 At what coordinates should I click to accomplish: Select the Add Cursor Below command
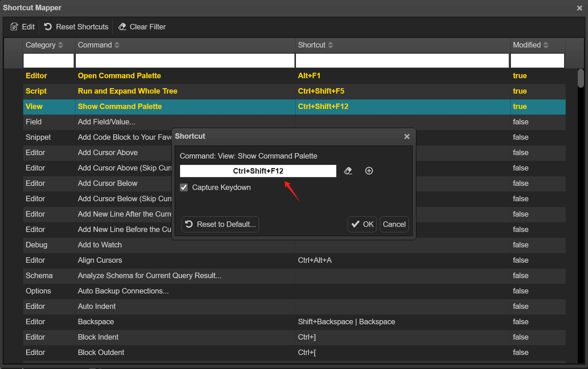tap(107, 183)
